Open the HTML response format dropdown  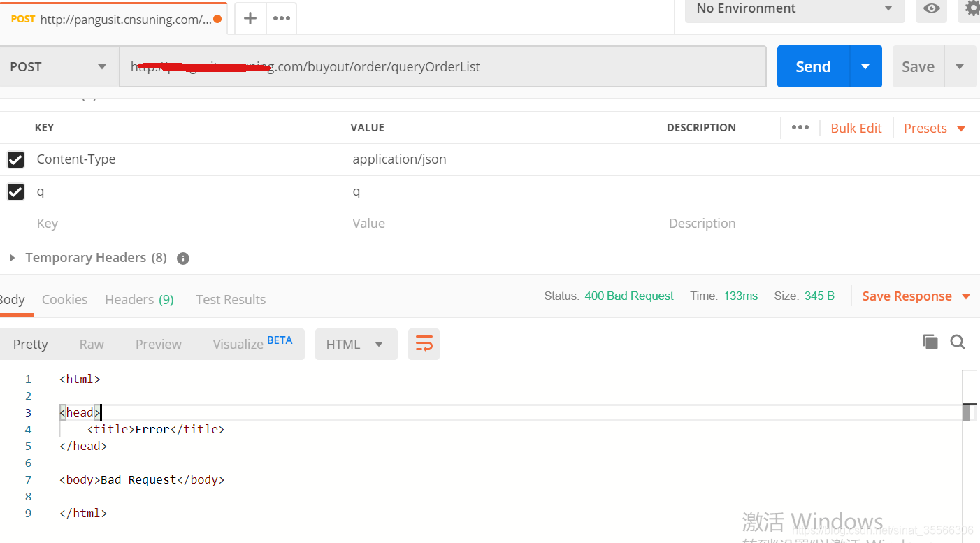(356, 344)
